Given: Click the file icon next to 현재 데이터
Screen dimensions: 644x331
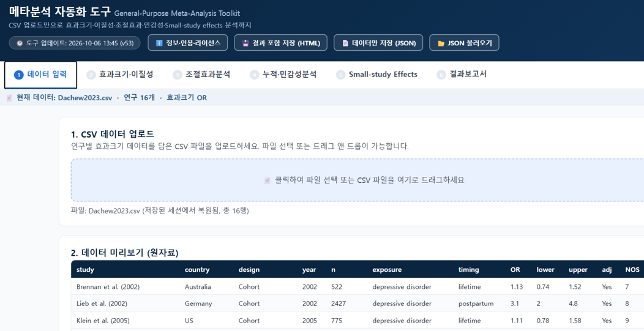Looking at the screenshot, I should point(9,98).
